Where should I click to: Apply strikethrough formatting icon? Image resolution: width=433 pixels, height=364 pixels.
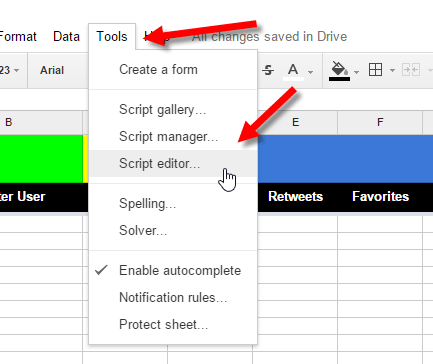(268, 70)
